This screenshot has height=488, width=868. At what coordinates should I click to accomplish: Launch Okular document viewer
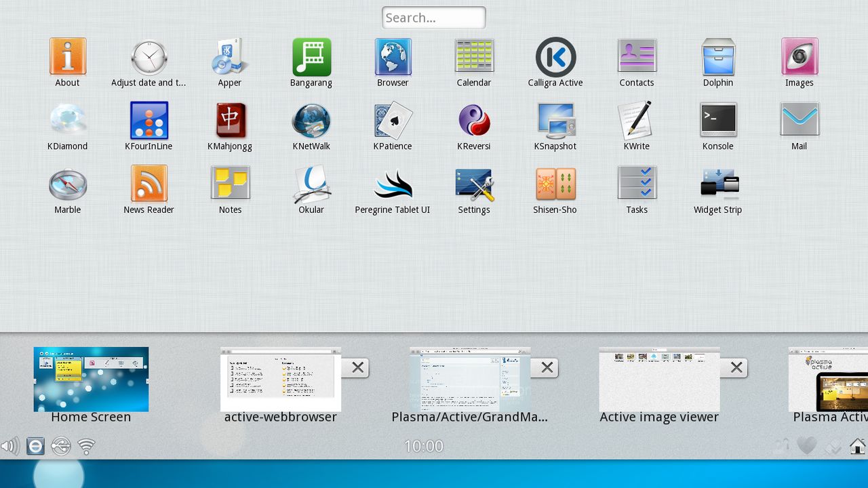(311, 190)
